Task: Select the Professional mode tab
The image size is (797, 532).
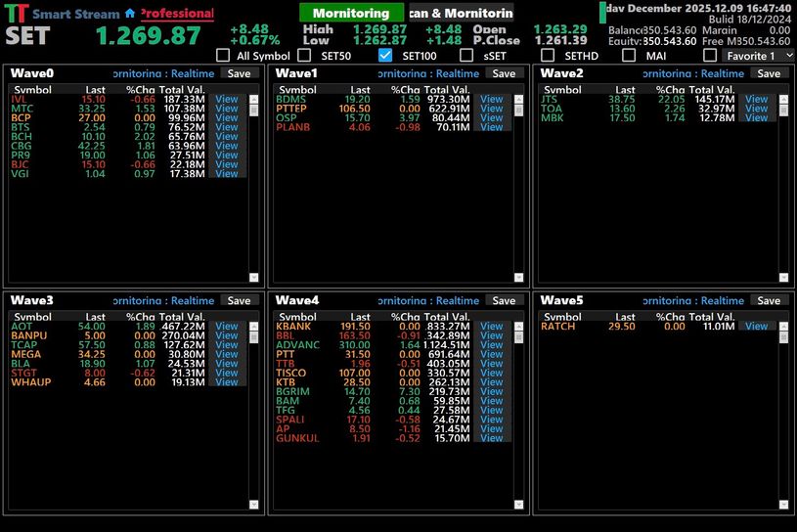Action: pos(177,14)
